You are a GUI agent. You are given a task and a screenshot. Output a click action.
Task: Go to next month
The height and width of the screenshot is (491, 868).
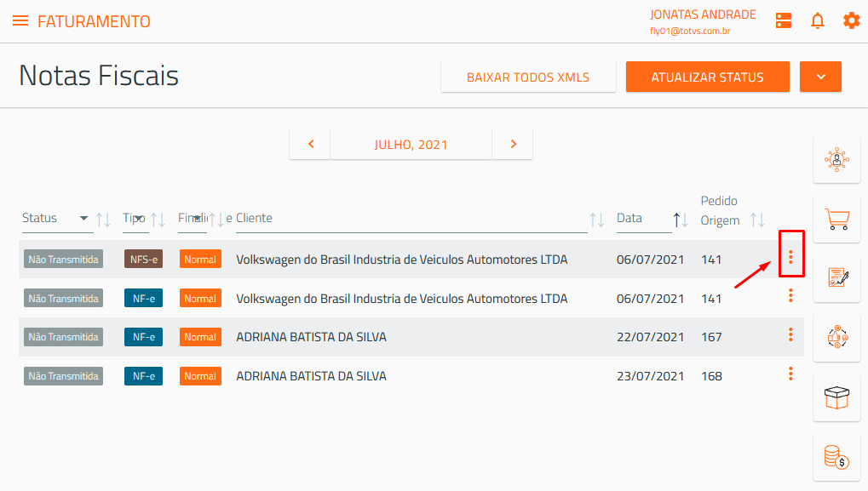tap(513, 145)
